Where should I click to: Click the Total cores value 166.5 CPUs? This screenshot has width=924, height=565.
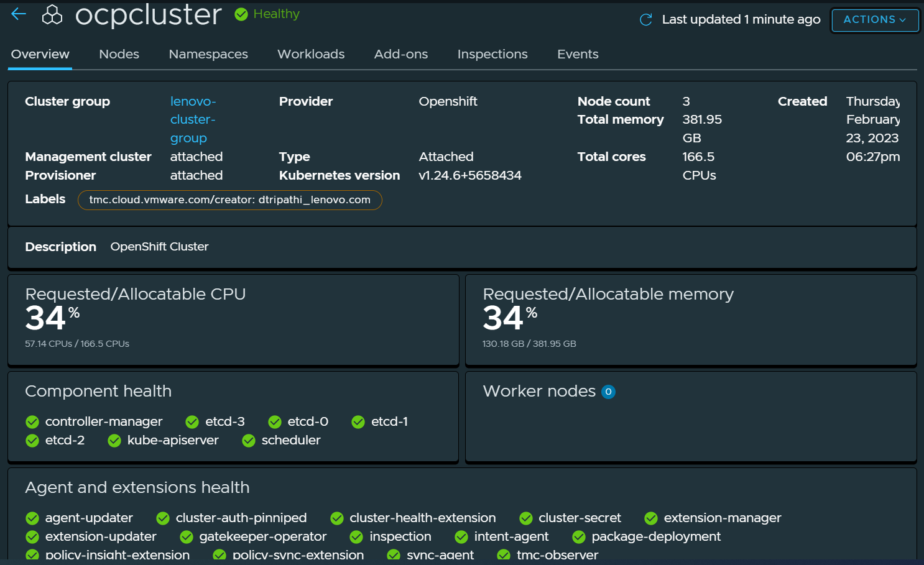pos(699,166)
